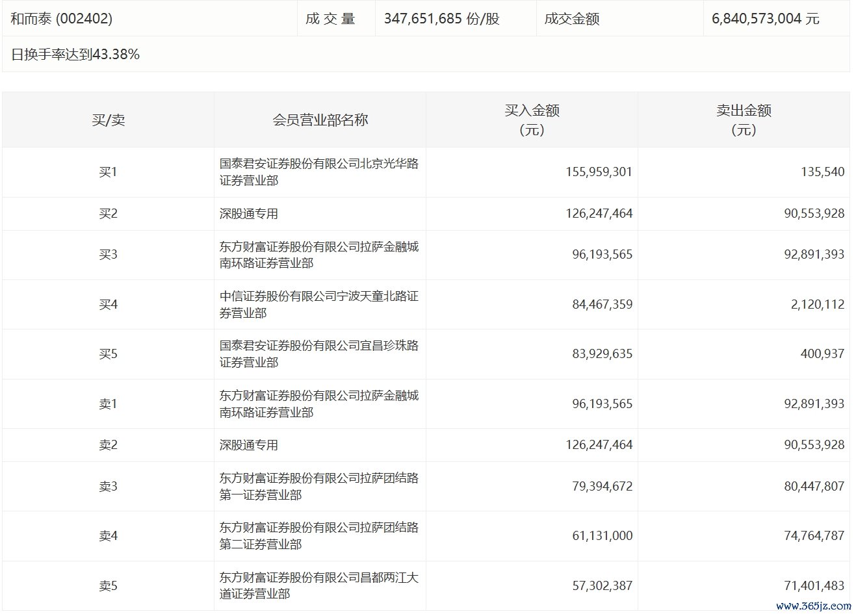Click 国泰君安证券 宜昌珍珠路证券营业部 name
The width and height of the screenshot is (856, 616).
(319, 354)
